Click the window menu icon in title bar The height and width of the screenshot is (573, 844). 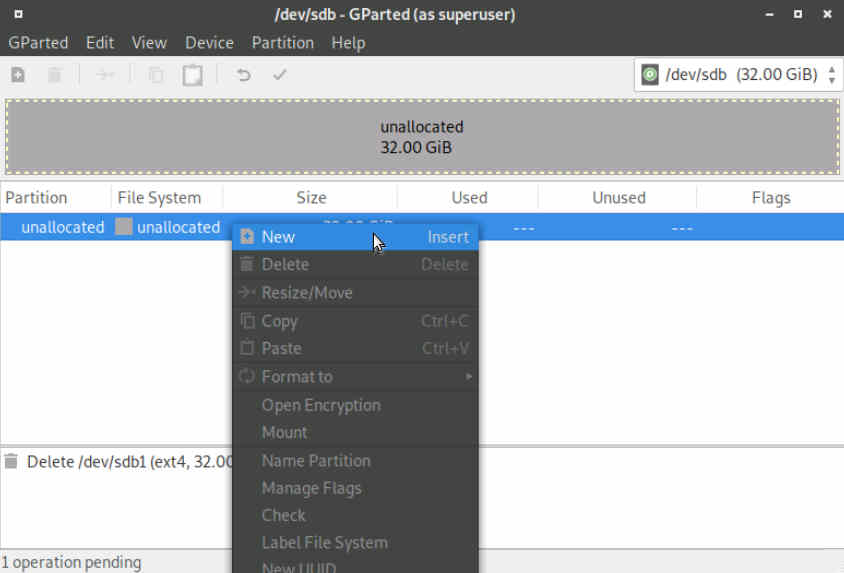(x=18, y=14)
